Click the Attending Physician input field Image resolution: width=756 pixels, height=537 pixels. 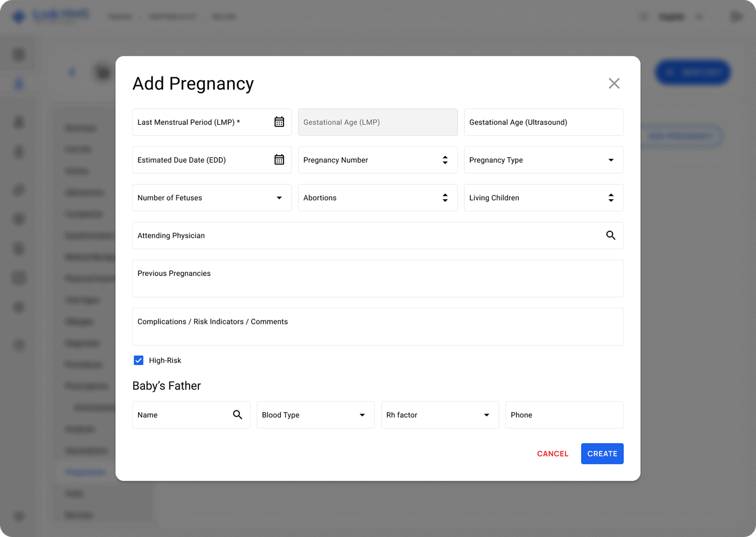[358, 235]
